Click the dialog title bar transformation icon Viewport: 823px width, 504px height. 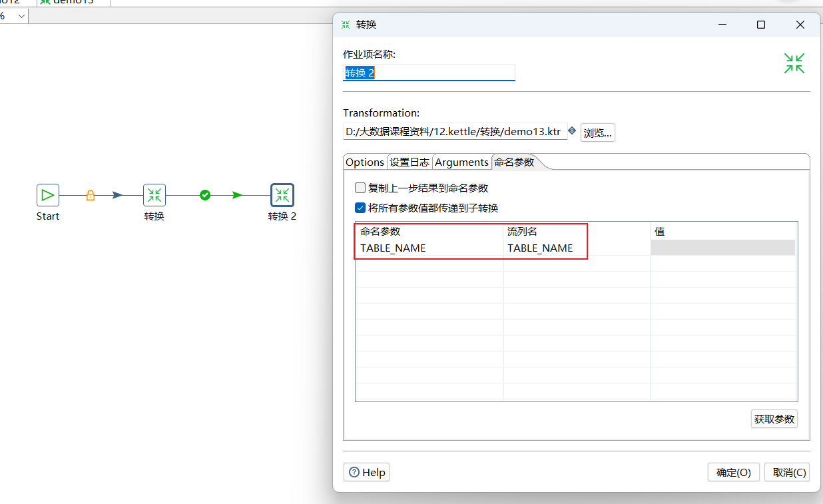(346, 25)
